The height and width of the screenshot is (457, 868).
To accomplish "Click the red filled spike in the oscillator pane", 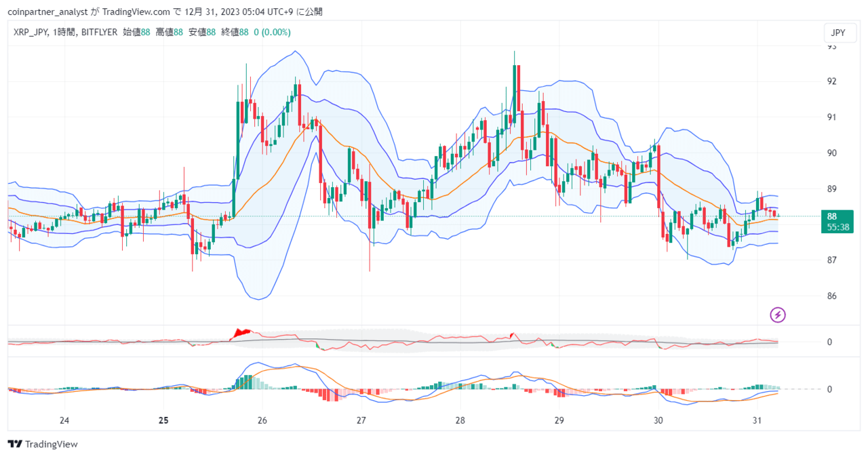I will pyautogui.click(x=241, y=333).
